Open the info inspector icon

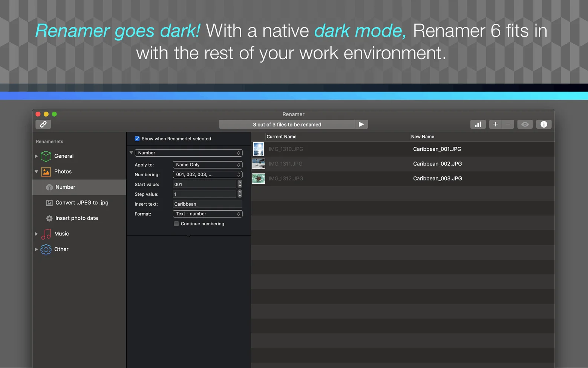544,124
